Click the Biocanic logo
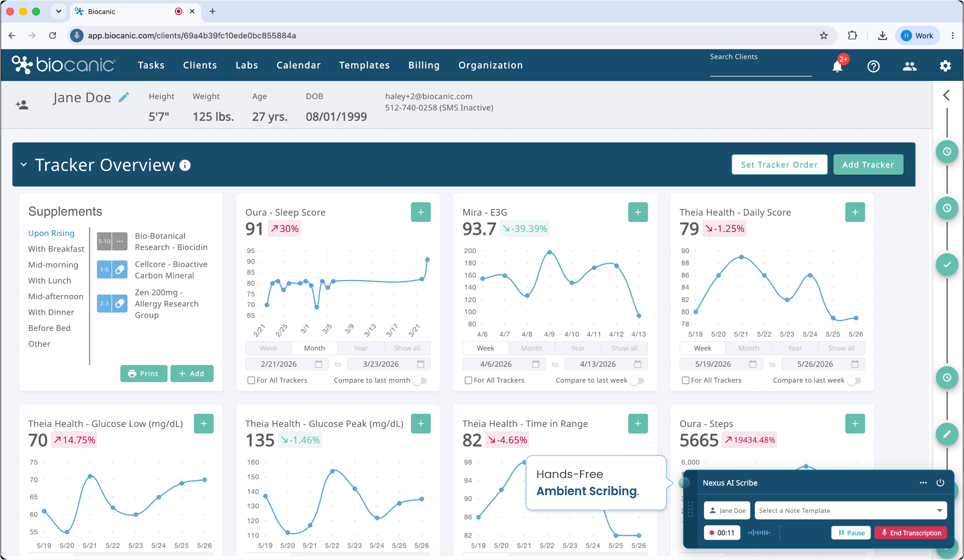Viewport: 964px width, 560px height. 63,65
